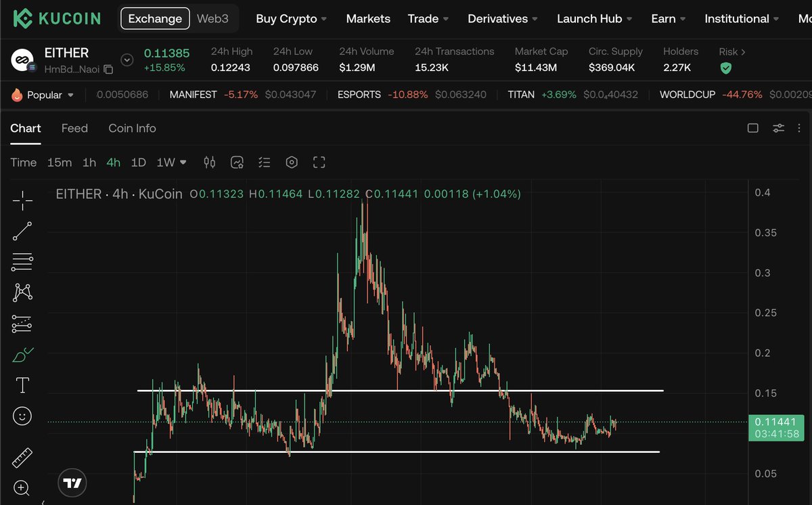Open the chart indicators icon
This screenshot has width=812, height=505.
coord(237,162)
